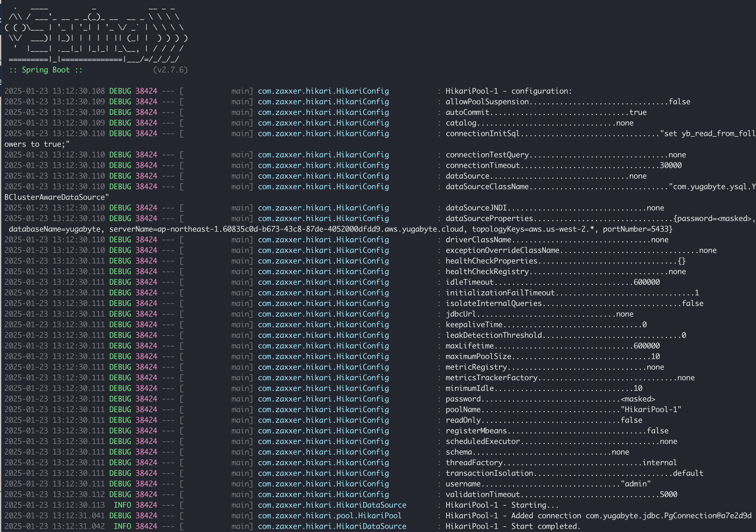Image resolution: width=756 pixels, height=532 pixels.
Task: Click the 'metricRegistry' none entry
Action: click(555, 367)
